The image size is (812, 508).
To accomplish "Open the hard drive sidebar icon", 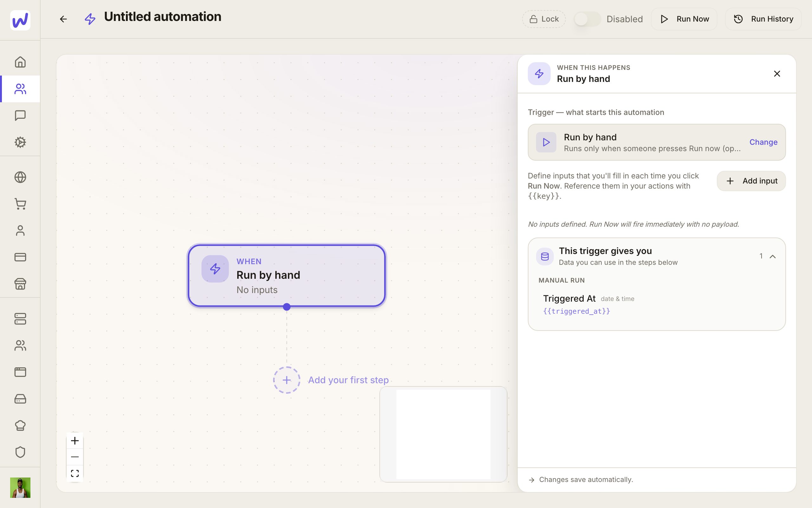I will [20, 399].
